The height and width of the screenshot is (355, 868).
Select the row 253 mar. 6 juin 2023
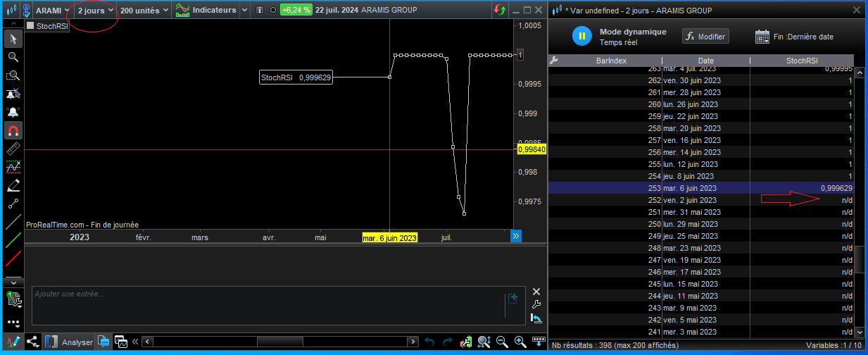pos(701,188)
